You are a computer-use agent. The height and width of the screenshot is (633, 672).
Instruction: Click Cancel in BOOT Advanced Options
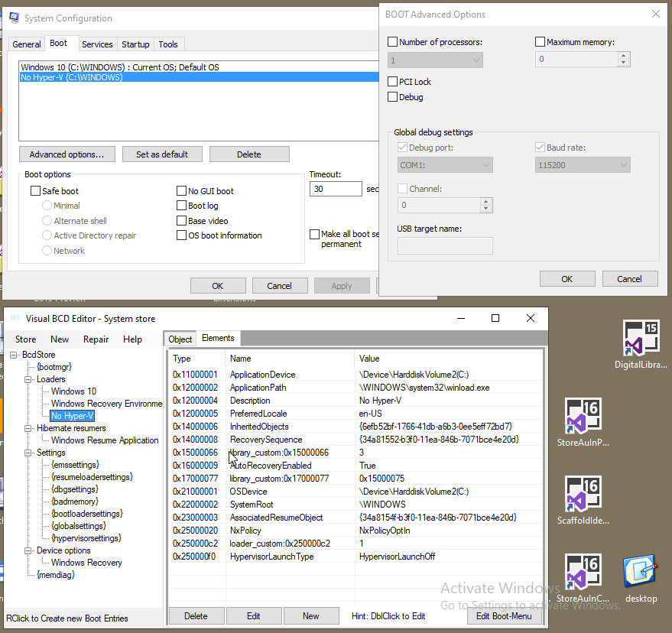click(x=630, y=279)
